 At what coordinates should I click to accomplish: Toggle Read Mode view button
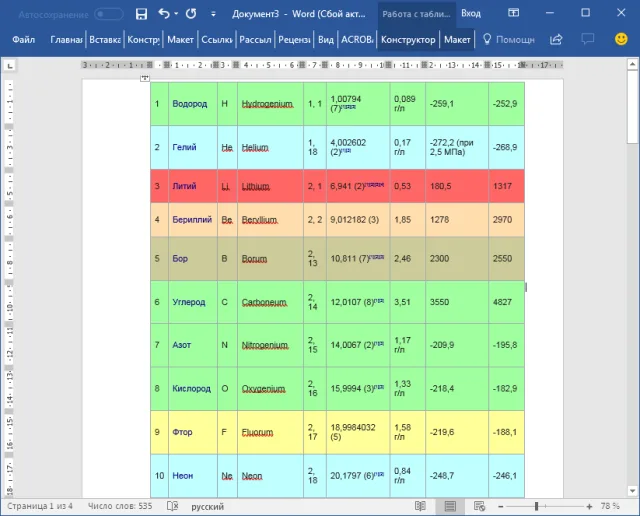[420, 506]
